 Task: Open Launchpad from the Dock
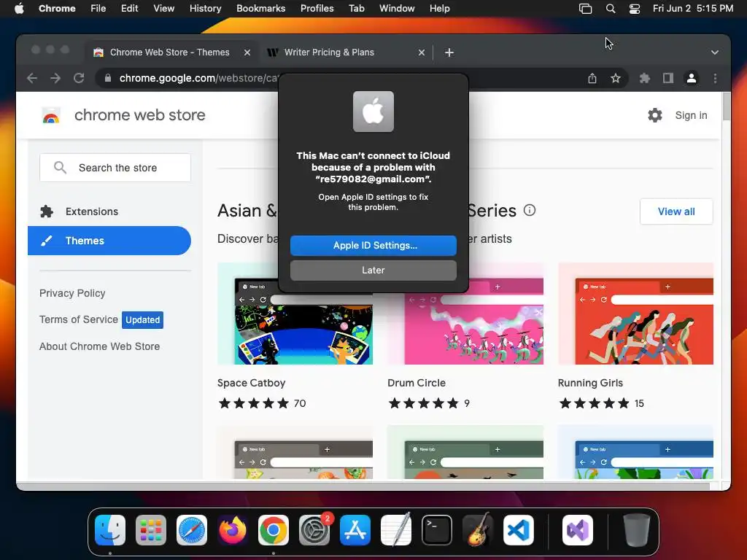pyautogui.click(x=151, y=530)
